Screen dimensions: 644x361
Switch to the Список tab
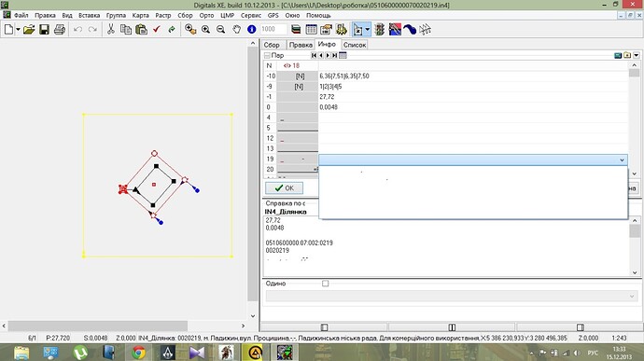pos(355,45)
